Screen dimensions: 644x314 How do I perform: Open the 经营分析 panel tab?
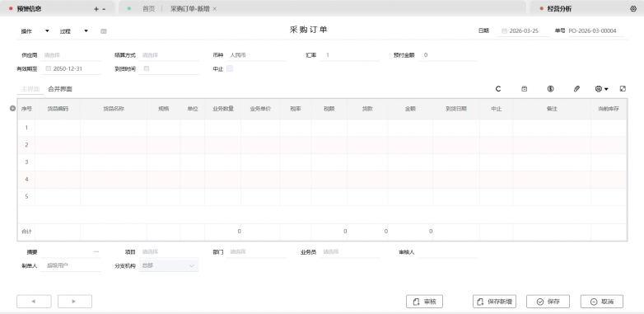(x=559, y=9)
